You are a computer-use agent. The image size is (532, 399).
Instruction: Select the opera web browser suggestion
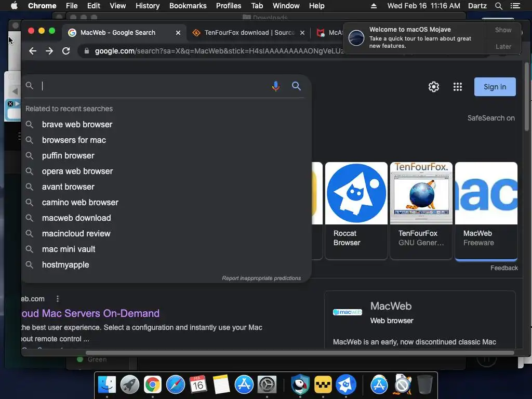(x=166, y=171)
